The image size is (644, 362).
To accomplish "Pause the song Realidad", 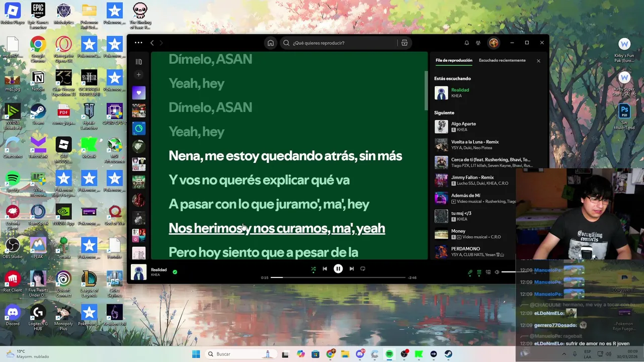I will pos(338,269).
